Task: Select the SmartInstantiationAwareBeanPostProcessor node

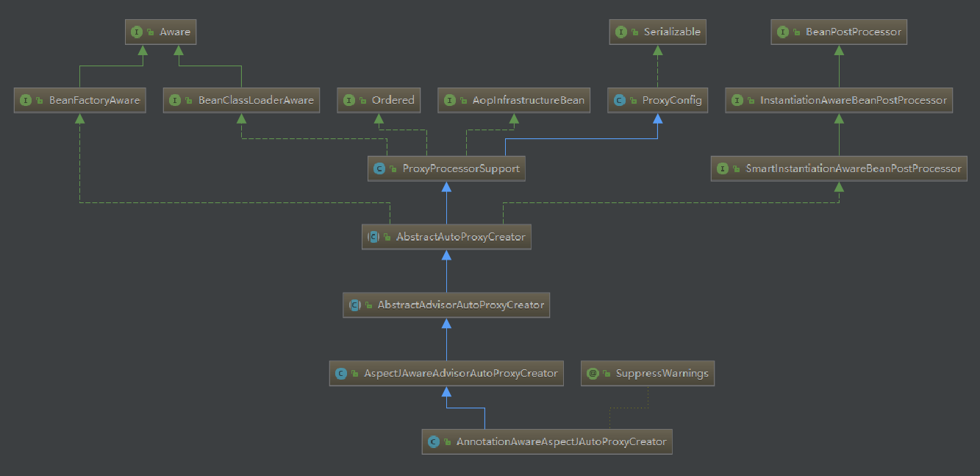Action: click(840, 168)
